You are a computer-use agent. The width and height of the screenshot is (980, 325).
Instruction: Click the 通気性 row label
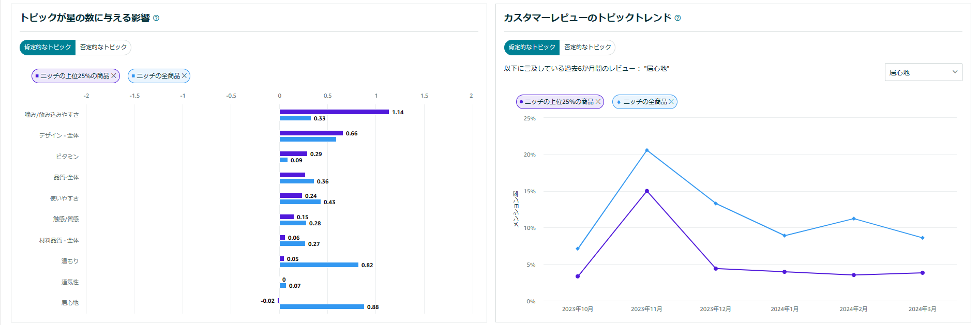pyautogui.click(x=70, y=282)
